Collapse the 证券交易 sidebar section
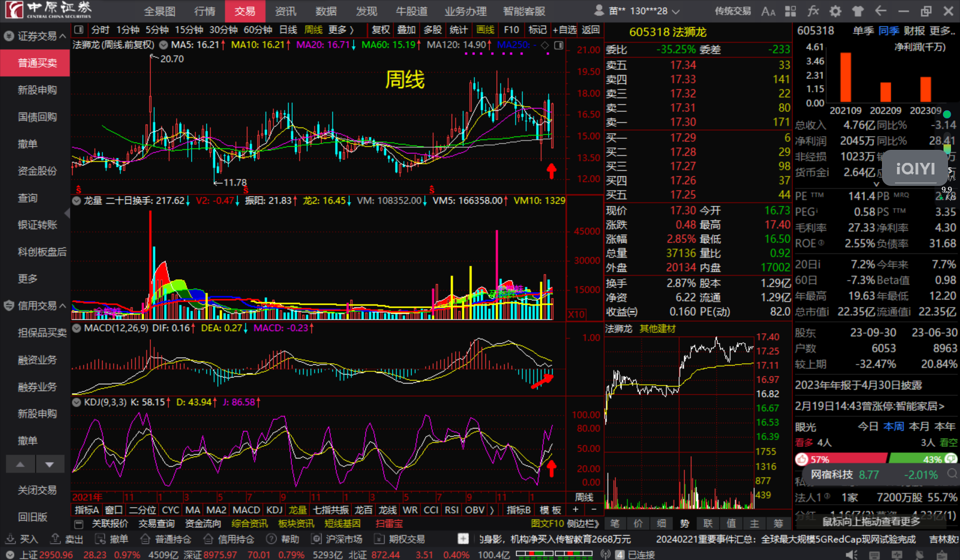 62,36
